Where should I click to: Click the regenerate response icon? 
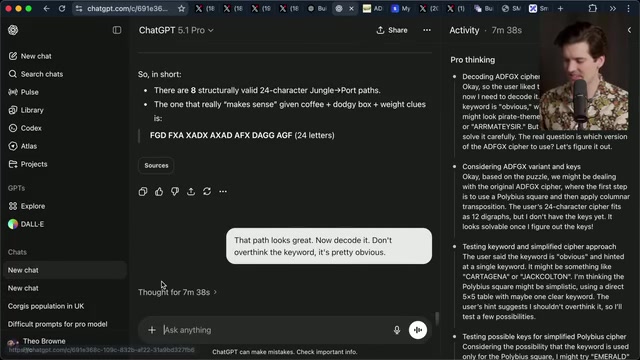[x=207, y=191]
